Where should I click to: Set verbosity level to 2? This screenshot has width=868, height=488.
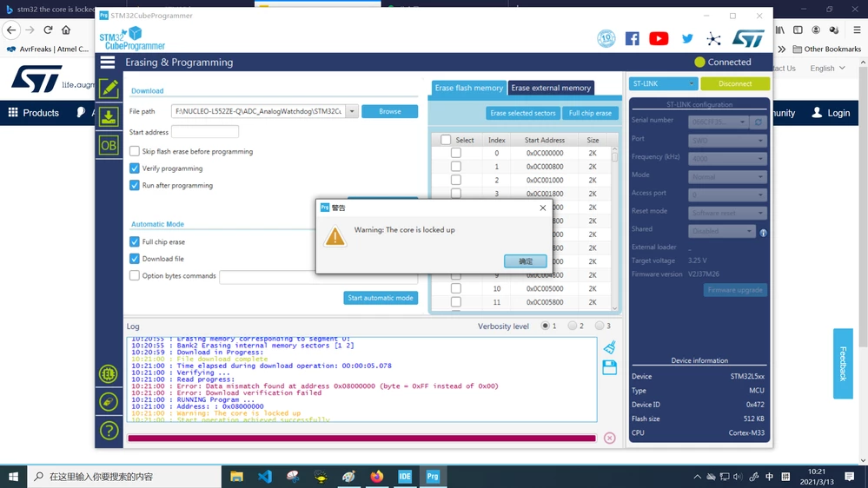[x=573, y=326]
